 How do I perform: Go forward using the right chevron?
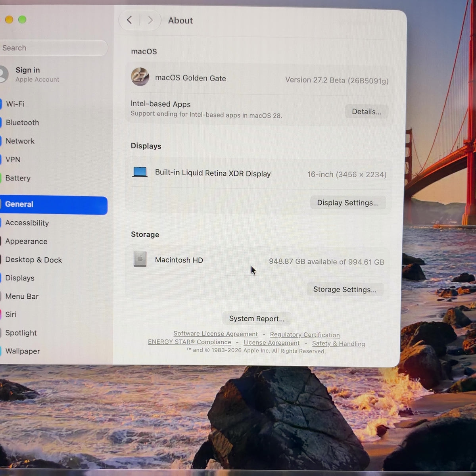tap(150, 20)
